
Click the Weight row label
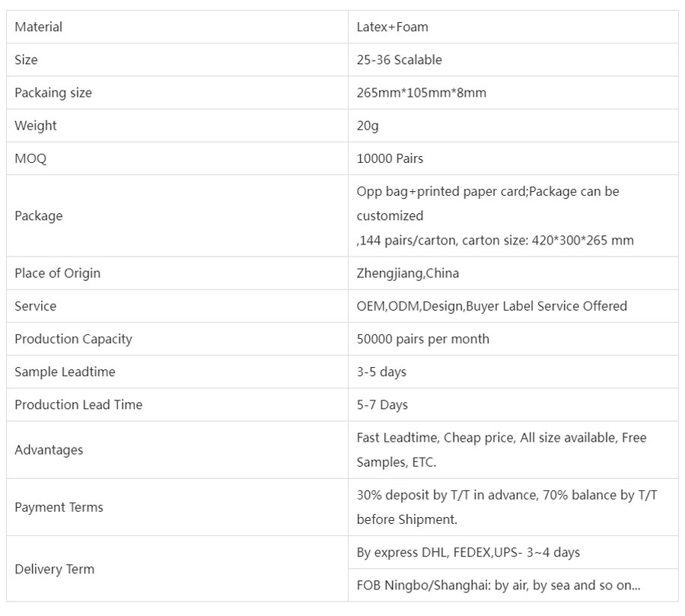click(36, 126)
